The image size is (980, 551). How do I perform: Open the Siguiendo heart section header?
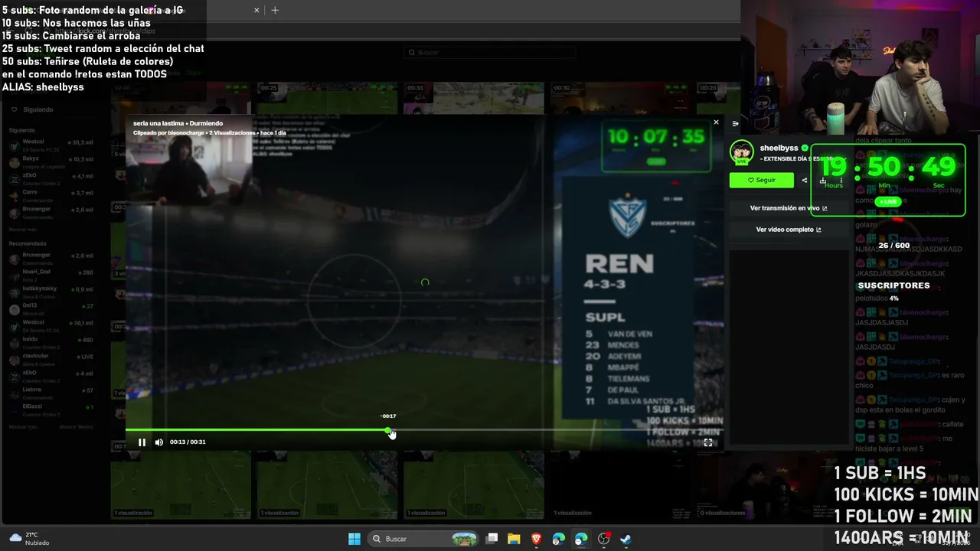point(32,109)
